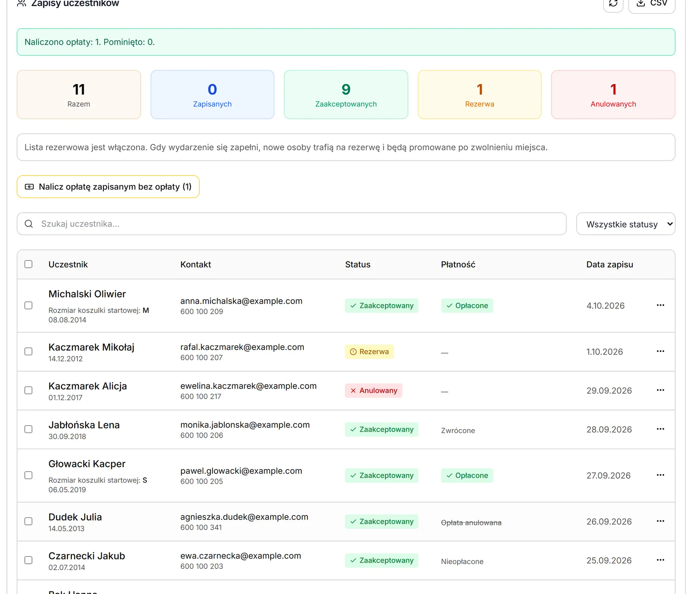This screenshot has height=594, width=700.
Task: Click the Rezerwa status badge for Kaczmarek Mikołaj
Action: point(369,351)
